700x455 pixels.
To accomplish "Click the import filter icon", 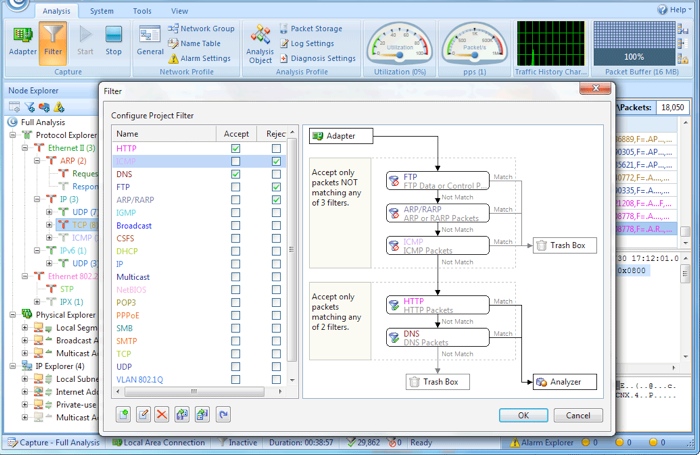I will tap(182, 415).
